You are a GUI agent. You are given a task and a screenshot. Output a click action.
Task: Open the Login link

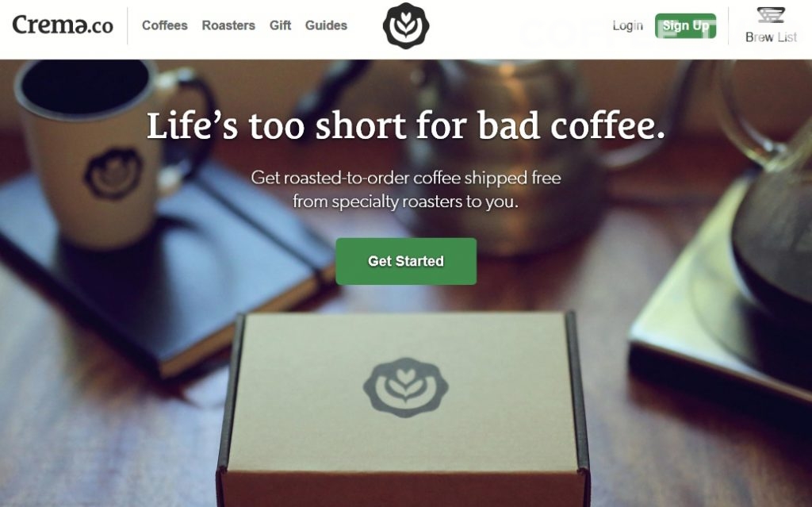click(627, 25)
